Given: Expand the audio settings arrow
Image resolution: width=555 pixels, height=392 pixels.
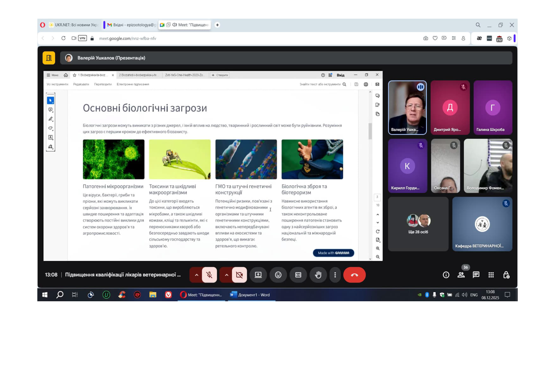Looking at the screenshot, I should [x=196, y=275].
